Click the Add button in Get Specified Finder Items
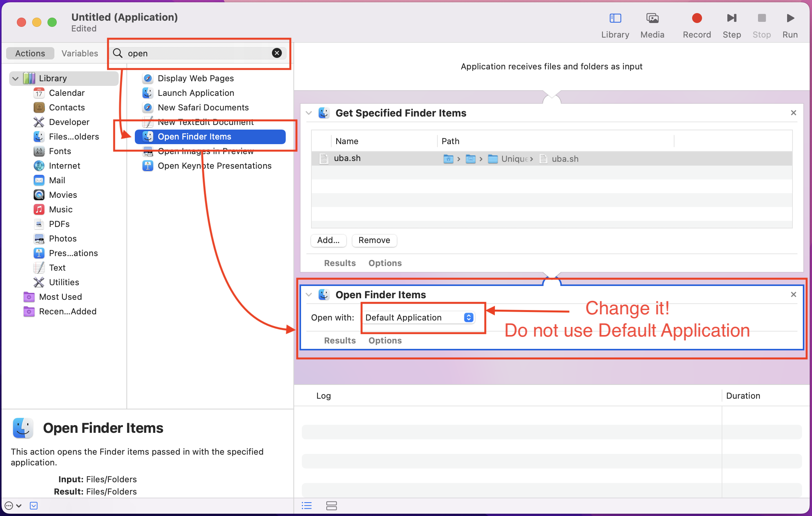This screenshot has height=516, width=812. coord(328,240)
